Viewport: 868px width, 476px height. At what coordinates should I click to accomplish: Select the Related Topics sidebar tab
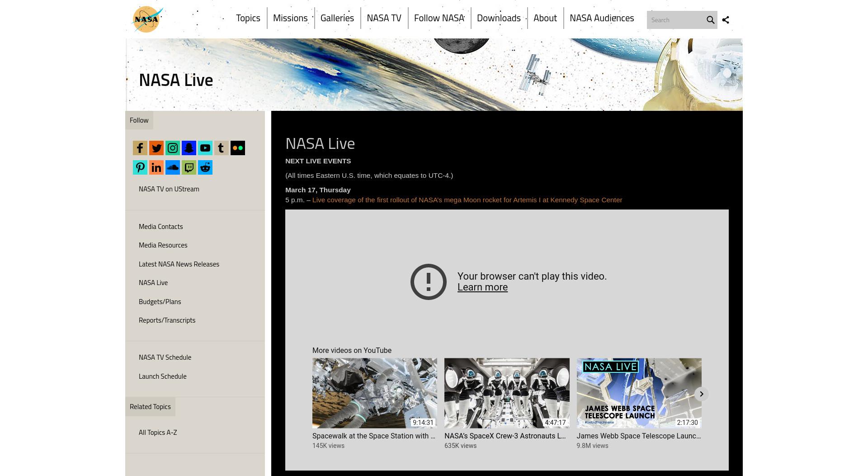150,407
